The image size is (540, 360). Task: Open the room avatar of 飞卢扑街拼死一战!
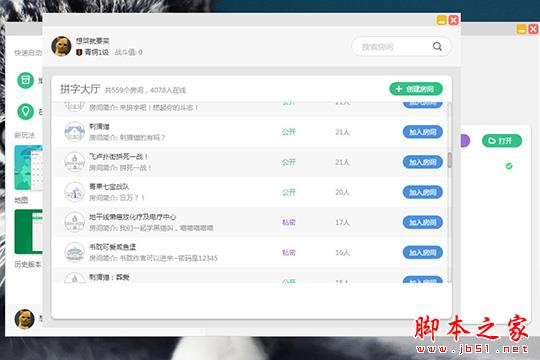pos(74,162)
